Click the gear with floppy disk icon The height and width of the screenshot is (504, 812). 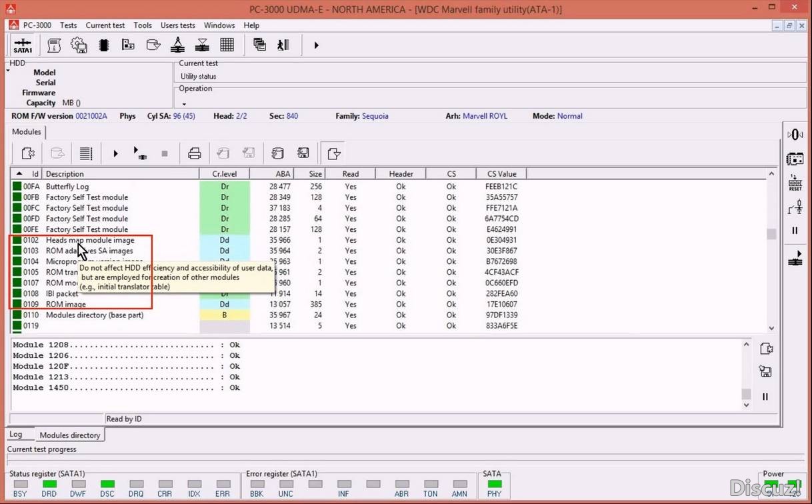(x=79, y=45)
